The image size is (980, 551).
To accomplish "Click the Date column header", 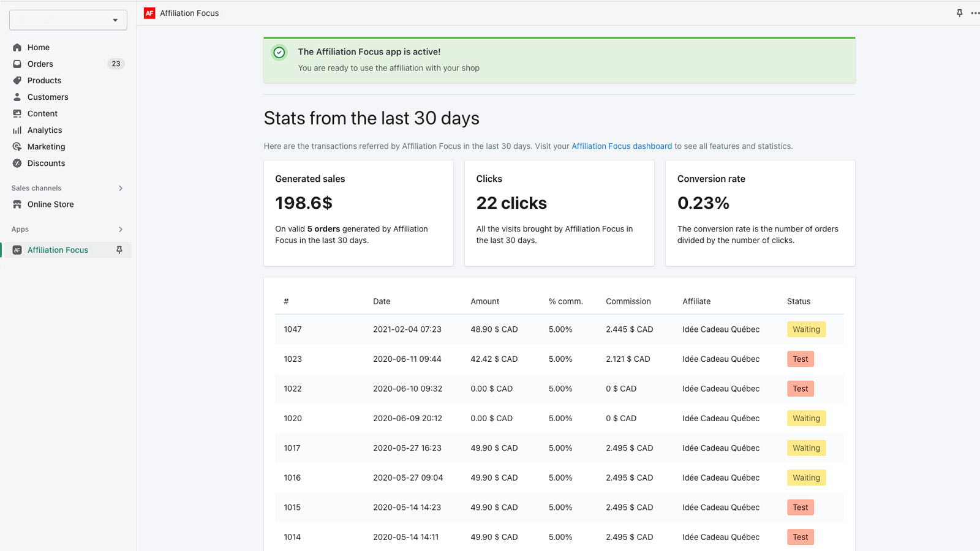I will point(382,301).
